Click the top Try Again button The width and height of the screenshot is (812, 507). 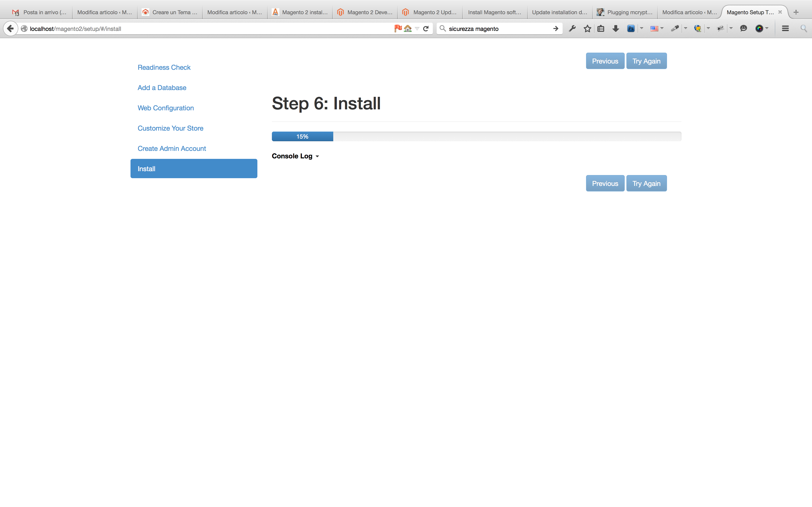pos(646,61)
